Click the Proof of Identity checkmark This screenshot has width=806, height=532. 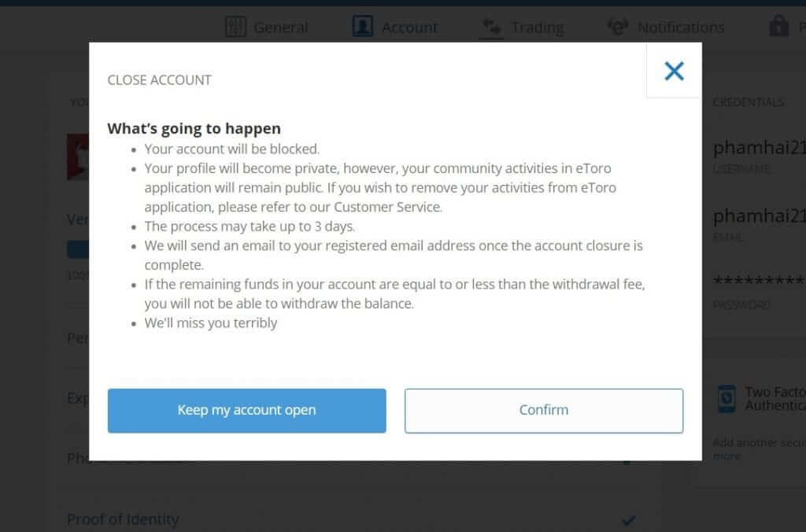[628, 520]
